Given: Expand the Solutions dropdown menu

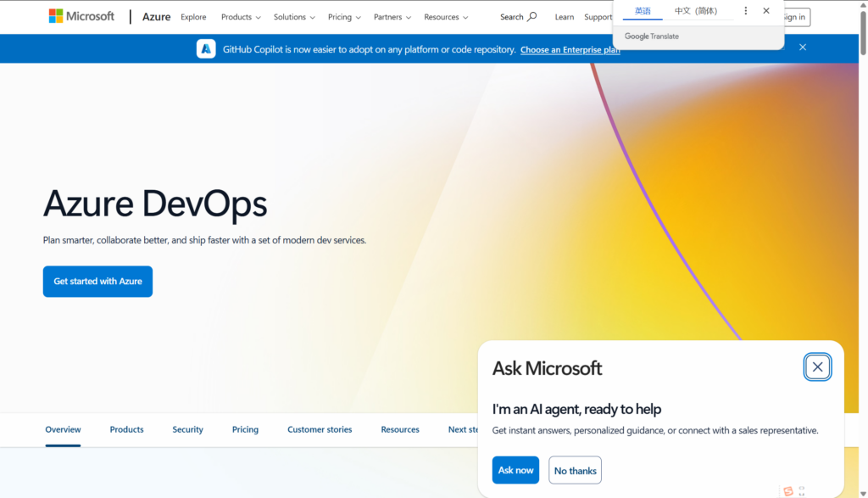Looking at the screenshot, I should pyautogui.click(x=294, y=17).
